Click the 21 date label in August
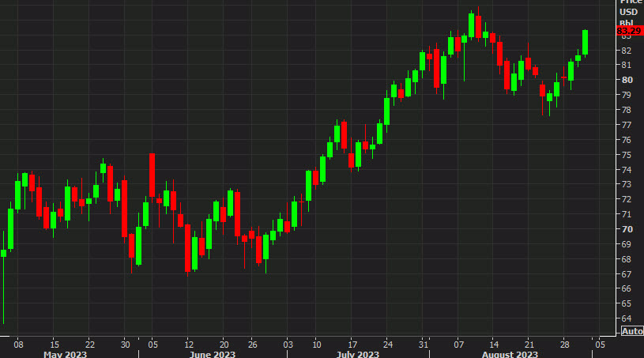 click(529, 345)
